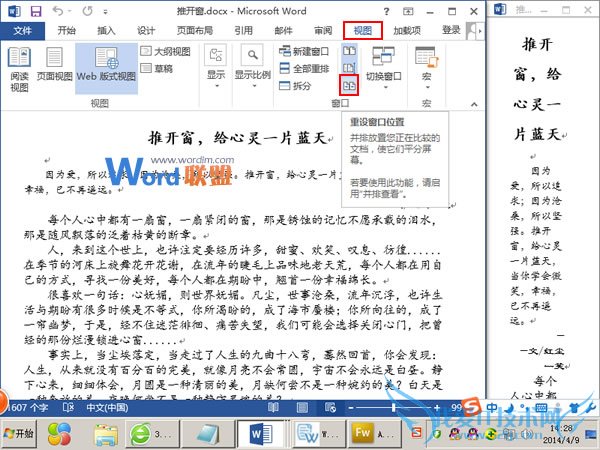
Task: Switch to the 引用 (References) tab
Action: coord(243,30)
